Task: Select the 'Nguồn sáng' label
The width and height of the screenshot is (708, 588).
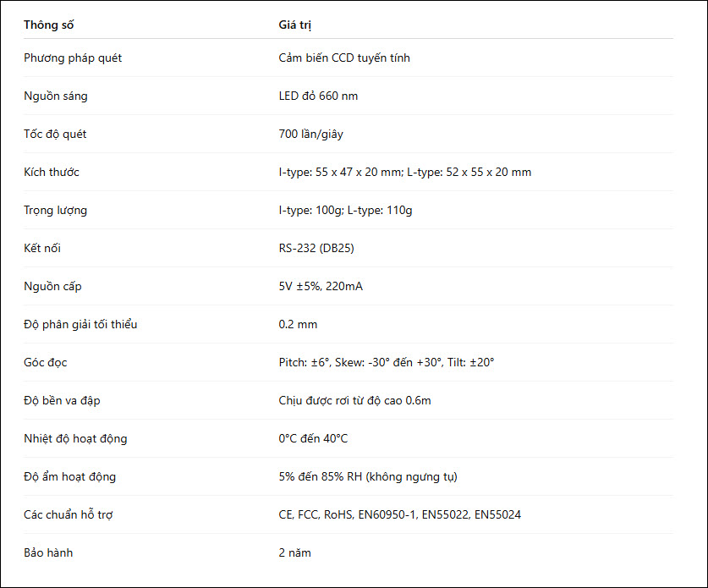Action: (x=56, y=96)
